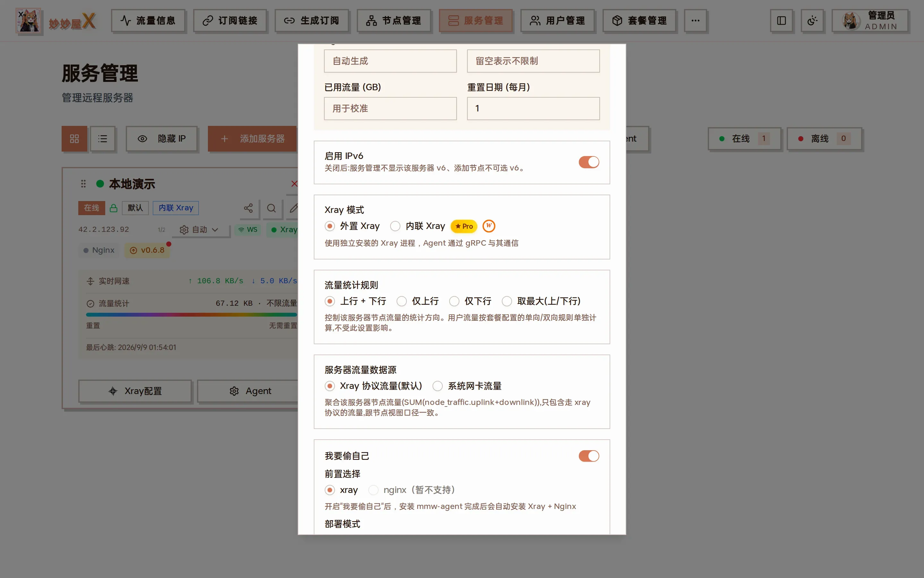Click the 重置日期 field showing 1
The image size is (924, 578).
[x=534, y=109]
